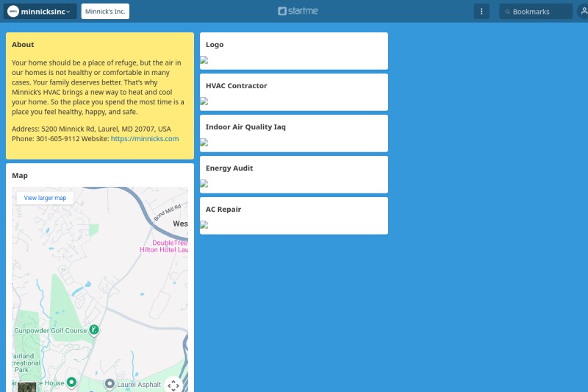Click the Map widget title
This screenshot has width=588, height=392.
tap(20, 175)
